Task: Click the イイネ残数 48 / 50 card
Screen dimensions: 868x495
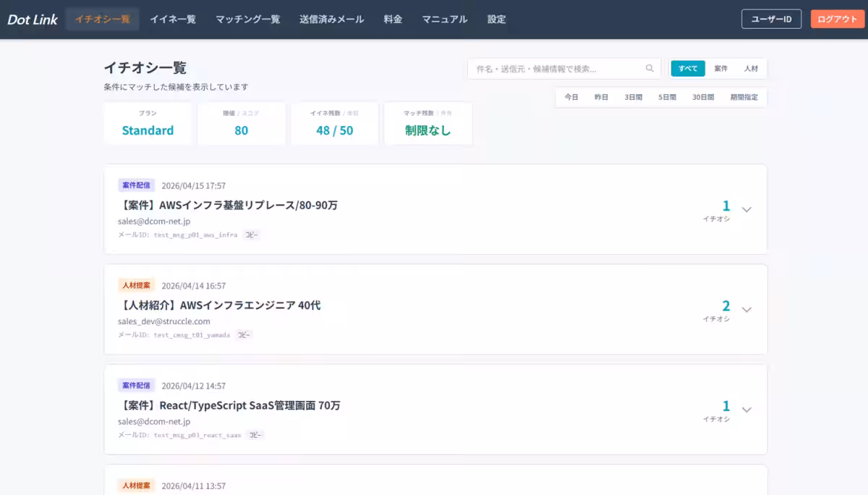Action: click(x=335, y=124)
